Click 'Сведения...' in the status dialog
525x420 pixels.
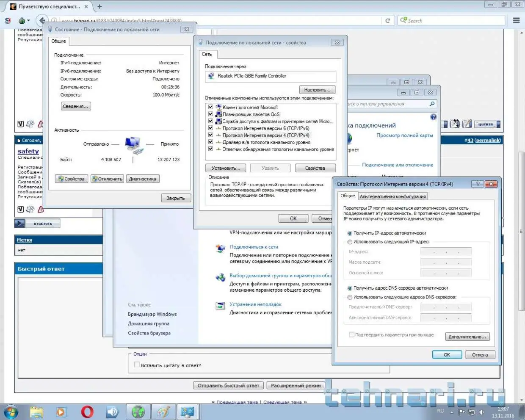click(76, 106)
